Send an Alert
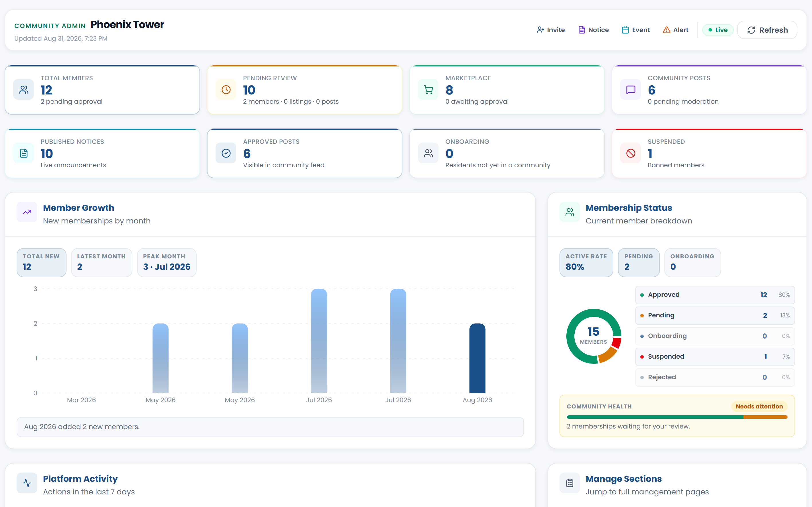812x507 pixels. 676,30
